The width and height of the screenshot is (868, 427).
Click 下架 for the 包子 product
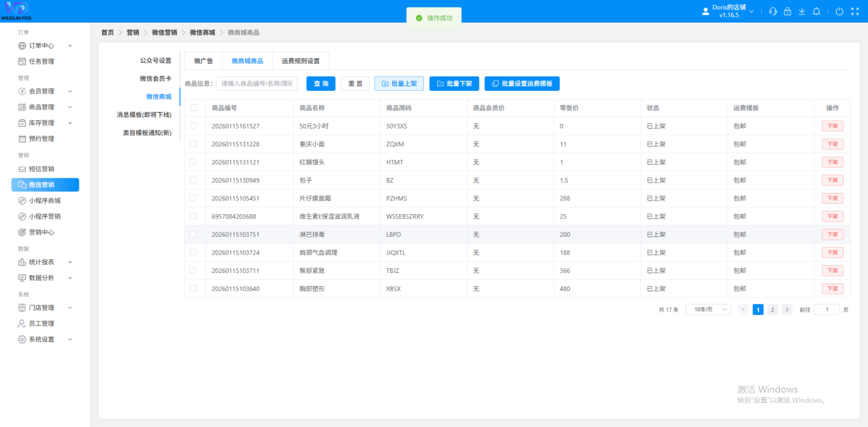point(832,180)
